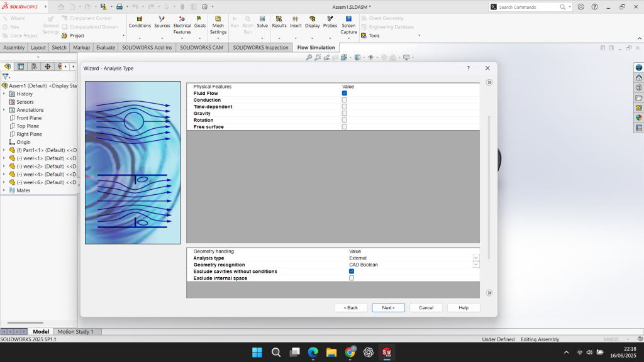Image resolution: width=644 pixels, height=362 pixels.
Task: Enable the Gravity physical feature
Action: (345, 114)
